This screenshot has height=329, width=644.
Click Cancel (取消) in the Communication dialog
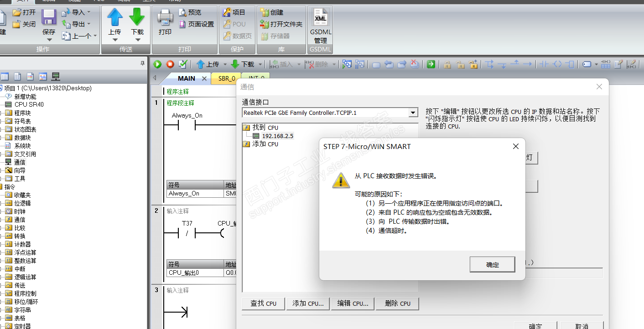coord(582,326)
